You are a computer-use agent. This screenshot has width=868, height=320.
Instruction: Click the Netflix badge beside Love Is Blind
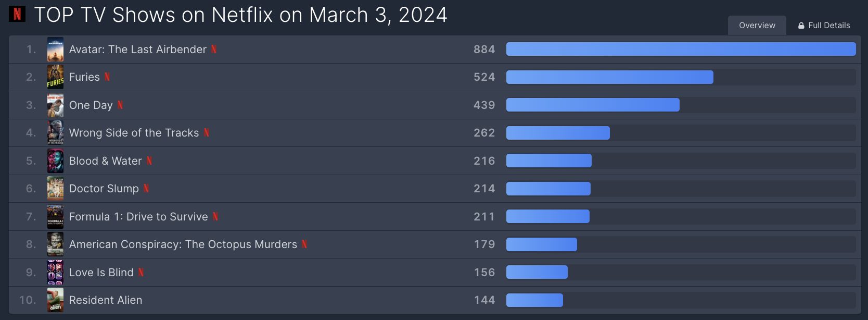coord(141,272)
